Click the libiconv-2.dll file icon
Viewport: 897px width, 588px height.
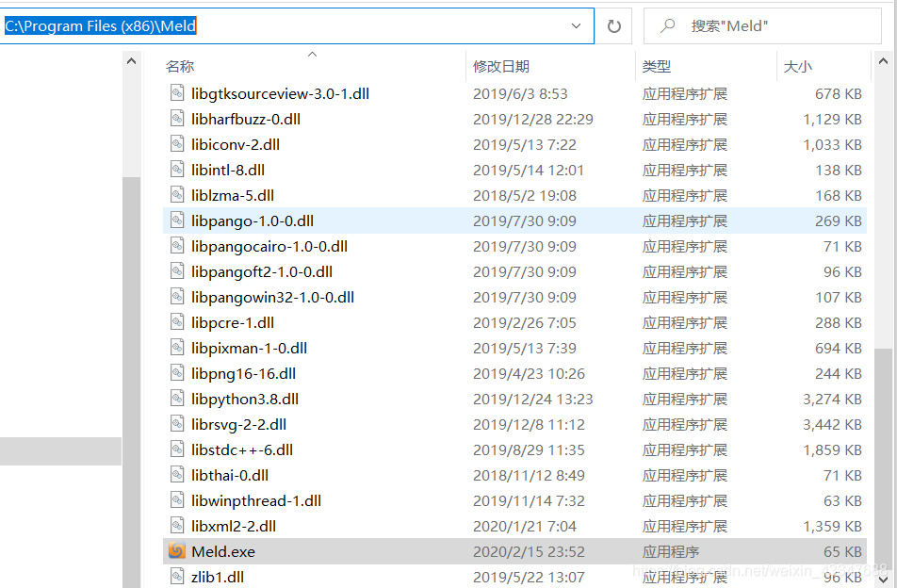click(177, 144)
